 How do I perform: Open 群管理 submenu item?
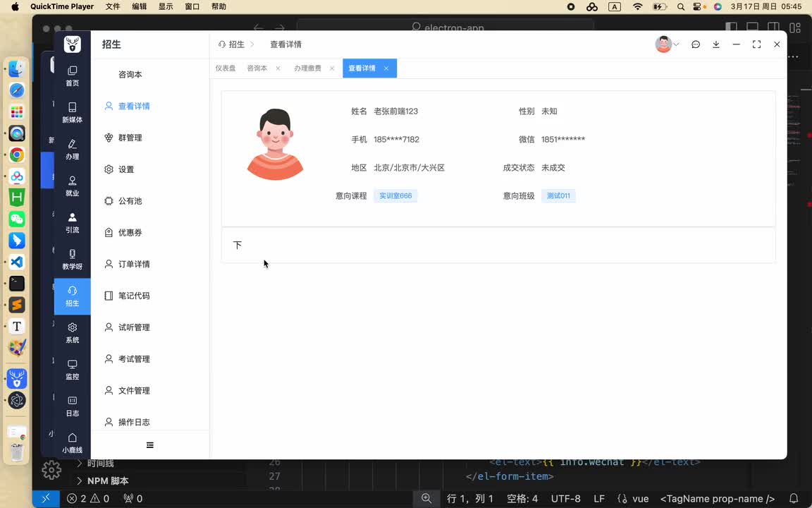130,138
